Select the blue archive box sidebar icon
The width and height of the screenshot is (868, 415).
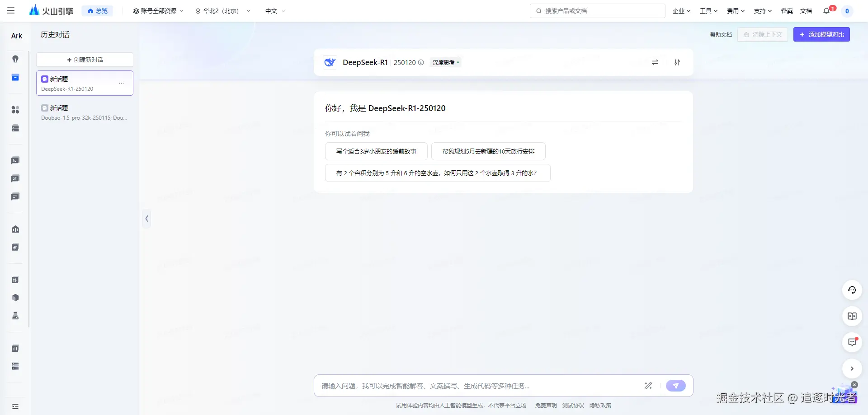[x=15, y=78]
